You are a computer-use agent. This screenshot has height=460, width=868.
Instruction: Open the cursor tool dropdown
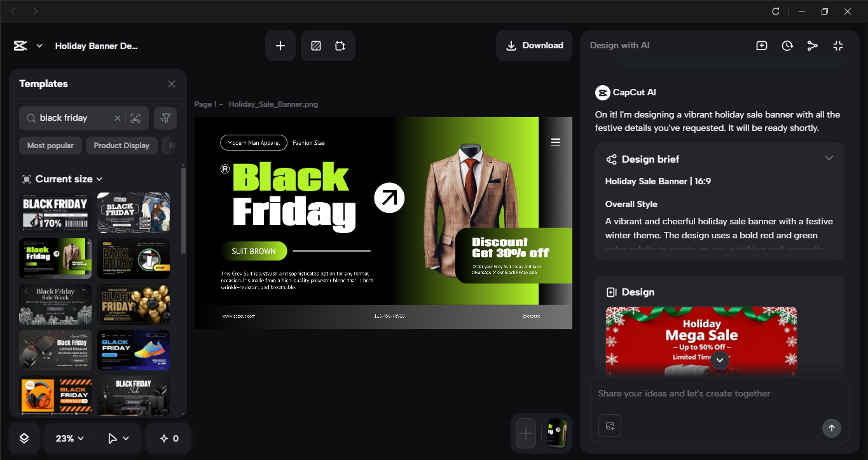pos(117,438)
